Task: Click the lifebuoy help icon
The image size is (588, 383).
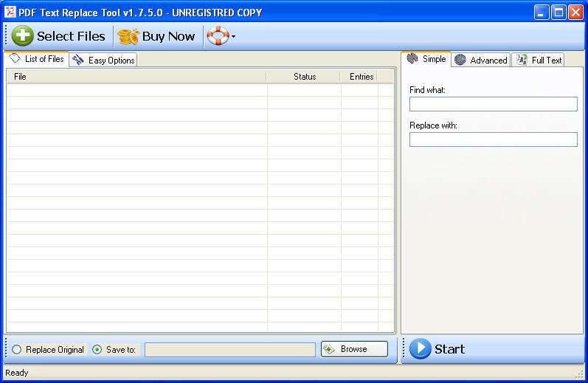Action: point(218,36)
